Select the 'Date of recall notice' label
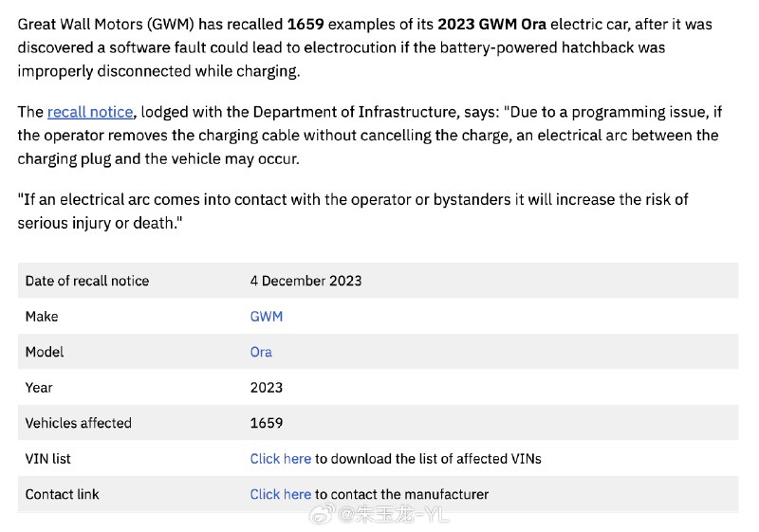The width and height of the screenshot is (759, 532). coord(87,281)
